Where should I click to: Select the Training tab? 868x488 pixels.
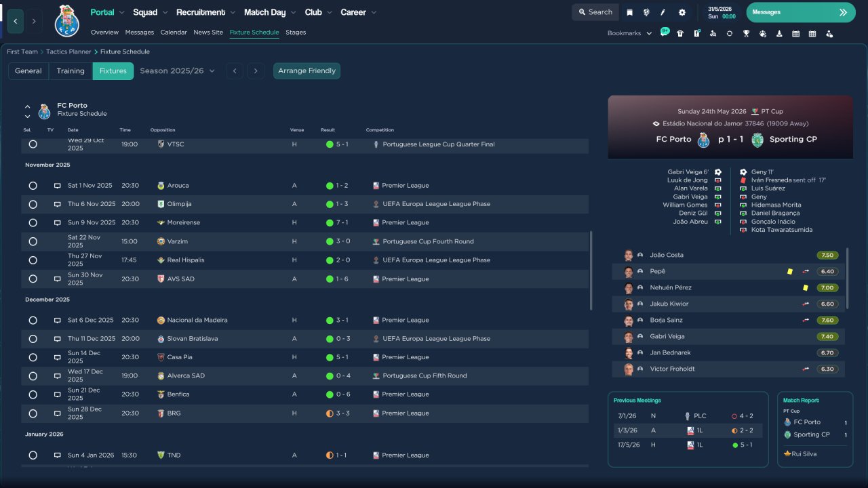(71, 71)
